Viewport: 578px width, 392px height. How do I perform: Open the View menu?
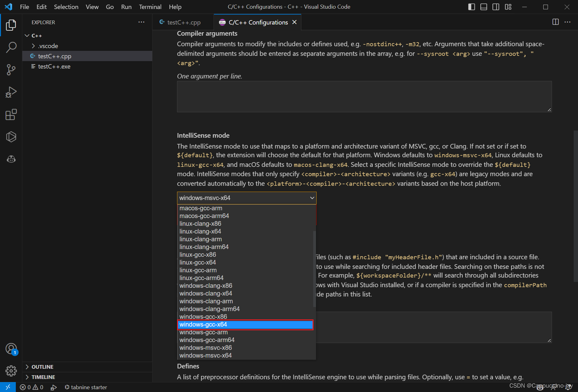(x=92, y=7)
